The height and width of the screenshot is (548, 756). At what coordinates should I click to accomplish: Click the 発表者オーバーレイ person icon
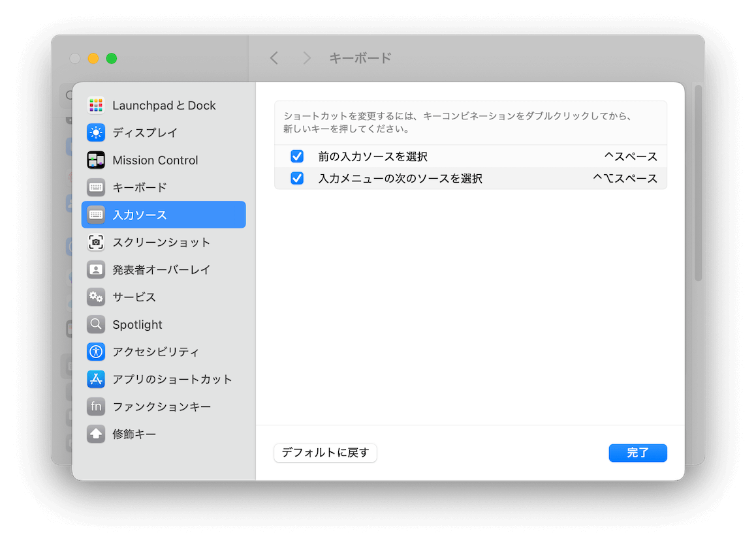96,269
